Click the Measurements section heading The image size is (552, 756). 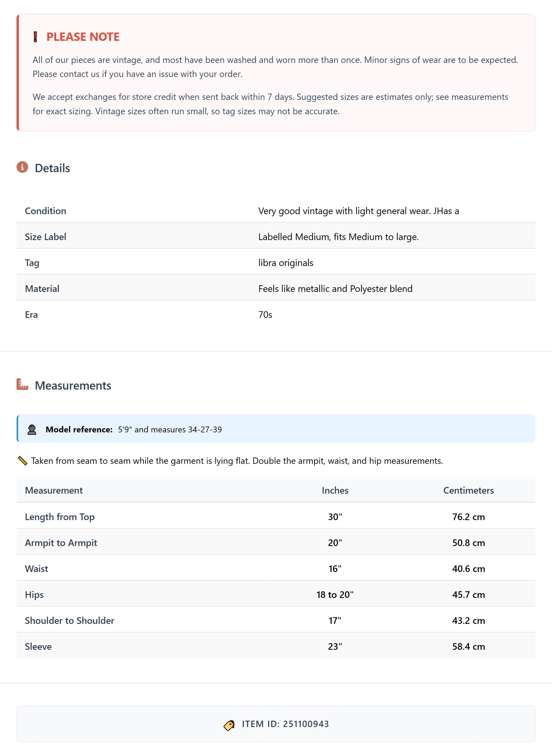click(73, 386)
